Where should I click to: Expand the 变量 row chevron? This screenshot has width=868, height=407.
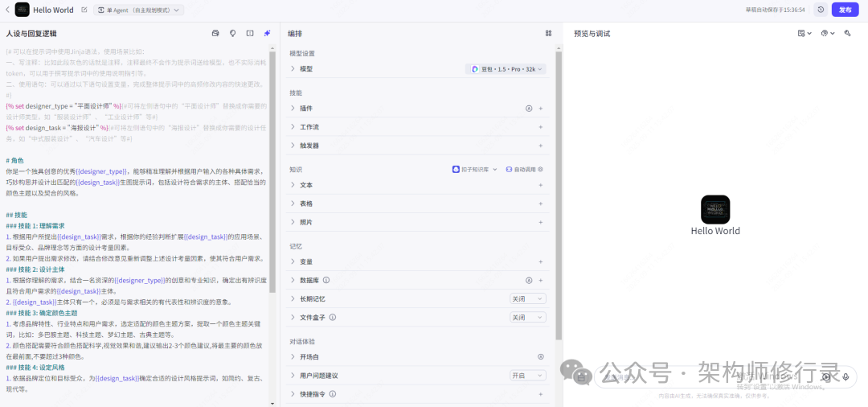tap(293, 262)
